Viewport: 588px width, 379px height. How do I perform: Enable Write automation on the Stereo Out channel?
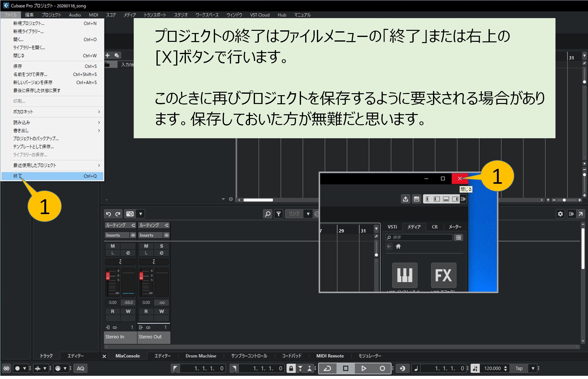click(162, 311)
